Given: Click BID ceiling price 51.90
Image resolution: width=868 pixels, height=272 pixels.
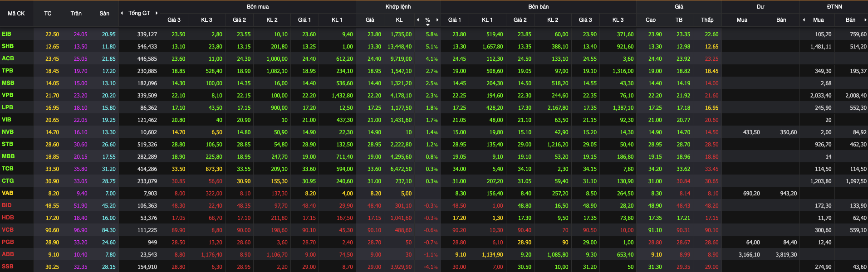Looking at the screenshot, I should [x=80, y=206].
